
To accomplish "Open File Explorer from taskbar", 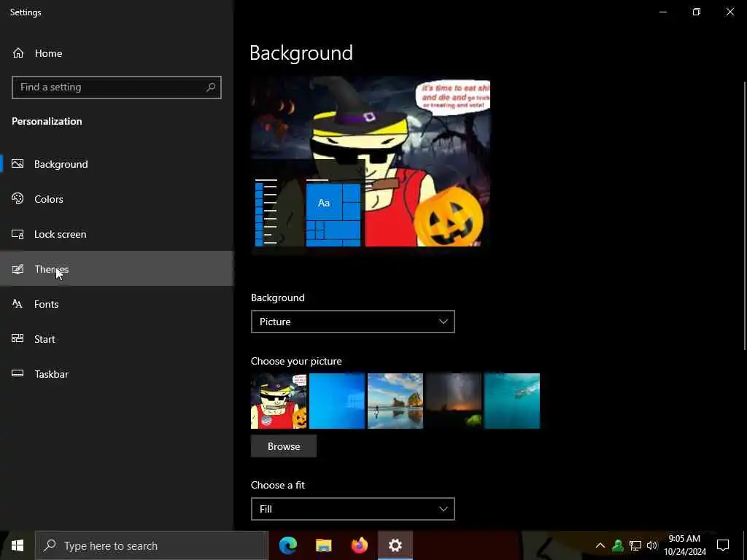I will pos(323,545).
